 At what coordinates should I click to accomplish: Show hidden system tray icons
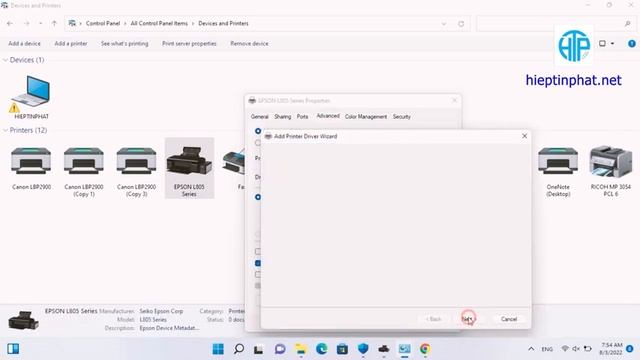click(531, 349)
